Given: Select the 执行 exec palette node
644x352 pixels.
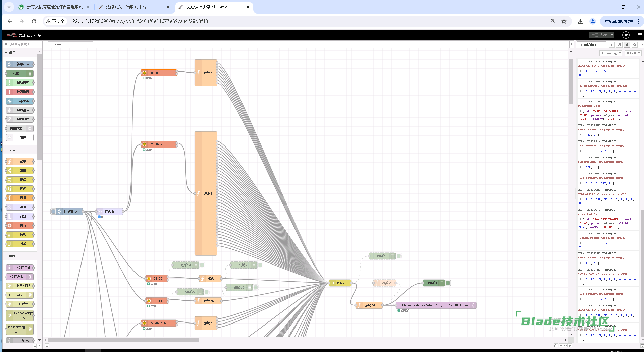Looking at the screenshot, I should [20, 225].
